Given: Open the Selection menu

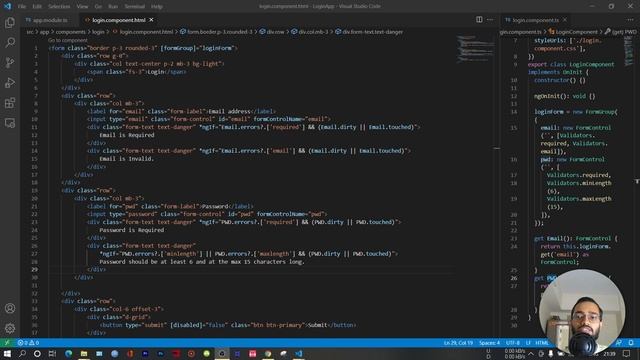Looking at the screenshot, I should click(59, 7).
